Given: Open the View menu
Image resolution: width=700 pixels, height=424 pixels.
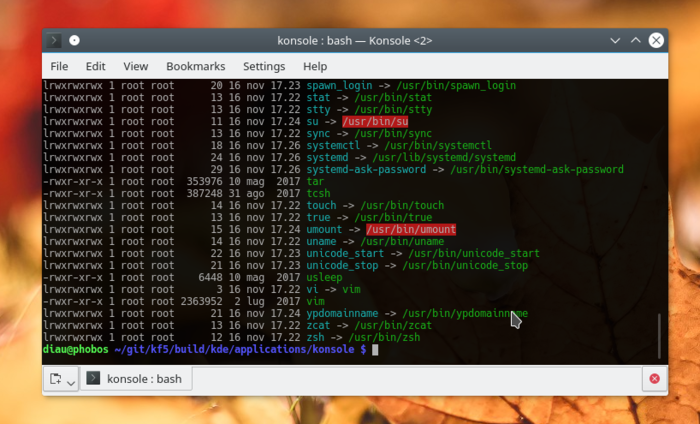Looking at the screenshot, I should tap(135, 66).
